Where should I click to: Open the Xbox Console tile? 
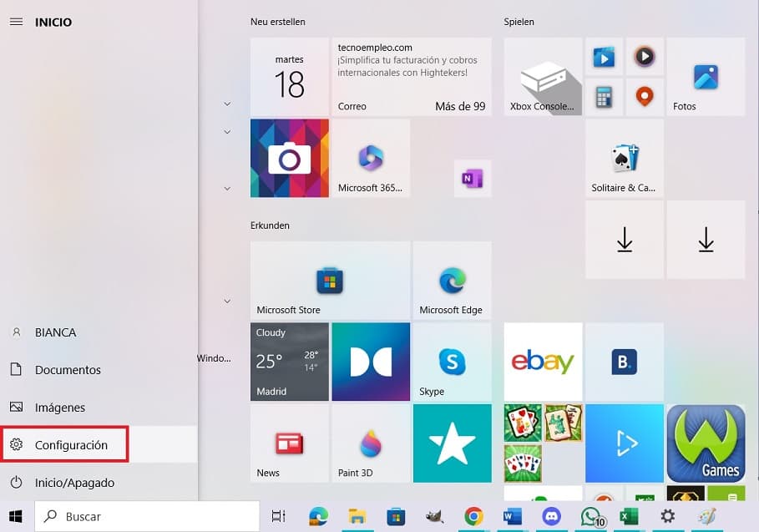point(543,77)
